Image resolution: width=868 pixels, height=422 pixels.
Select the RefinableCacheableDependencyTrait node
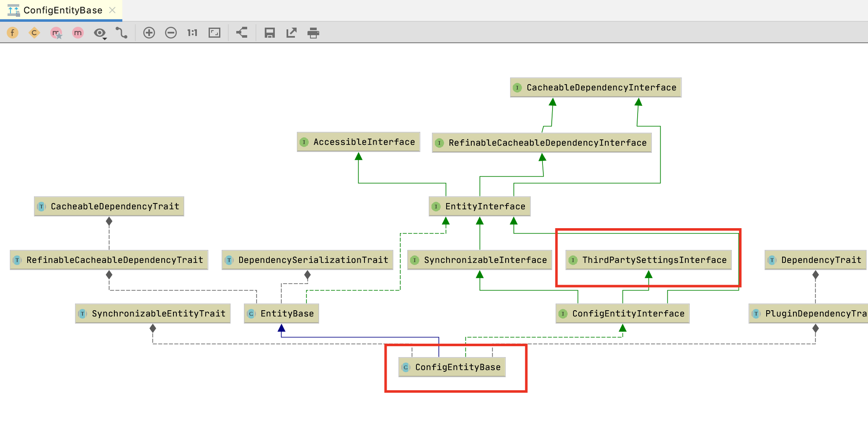109,260
